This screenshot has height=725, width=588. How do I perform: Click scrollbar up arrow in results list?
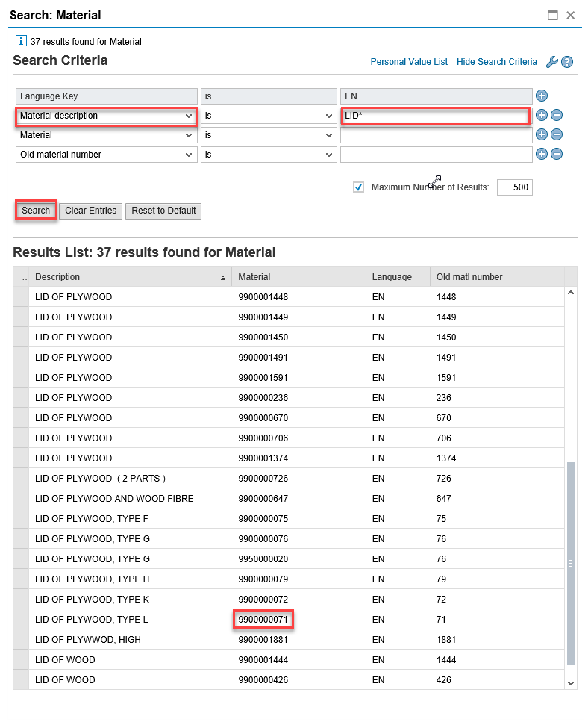coord(571,293)
